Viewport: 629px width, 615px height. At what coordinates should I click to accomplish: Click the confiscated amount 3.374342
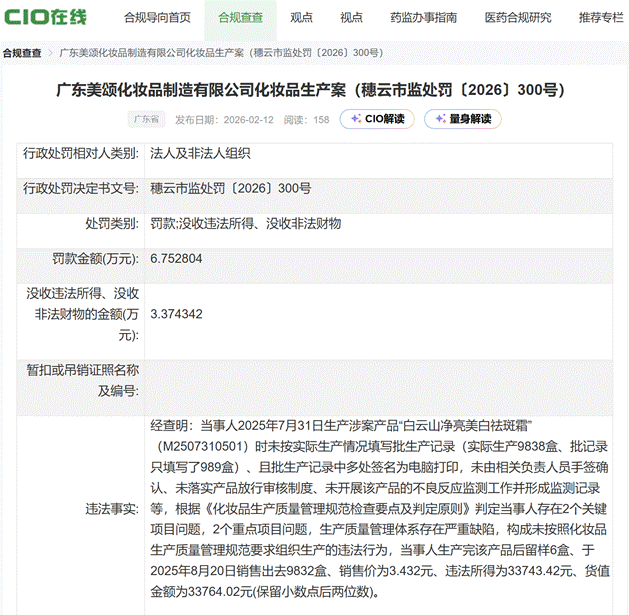pos(177,314)
